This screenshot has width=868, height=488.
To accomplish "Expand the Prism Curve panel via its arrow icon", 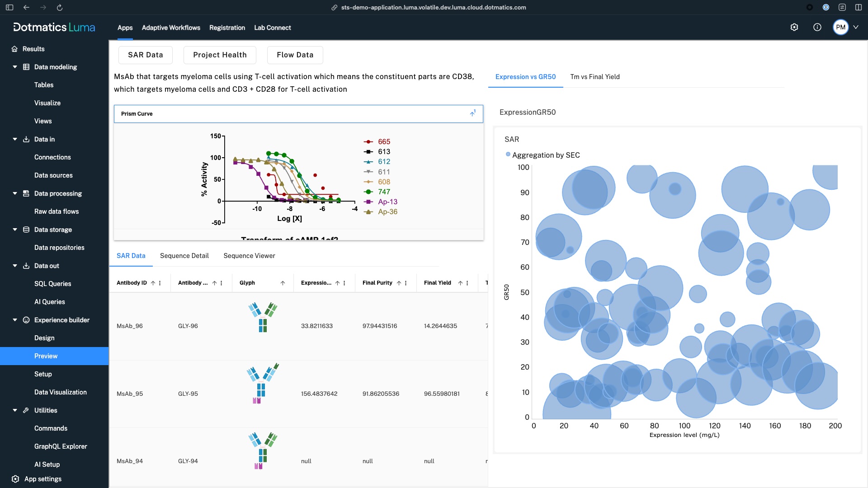I will click(473, 113).
